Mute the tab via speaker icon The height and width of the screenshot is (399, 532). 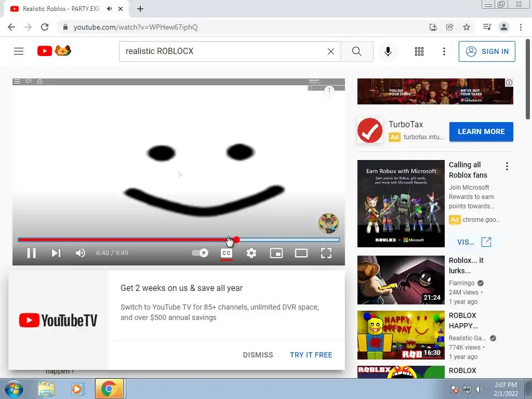(x=109, y=9)
